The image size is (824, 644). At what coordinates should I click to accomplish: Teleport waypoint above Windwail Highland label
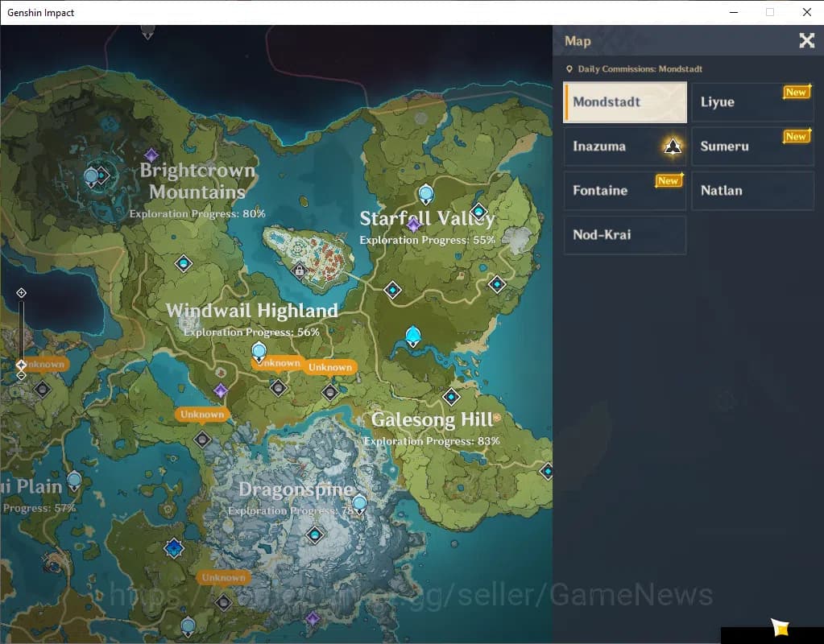click(184, 263)
